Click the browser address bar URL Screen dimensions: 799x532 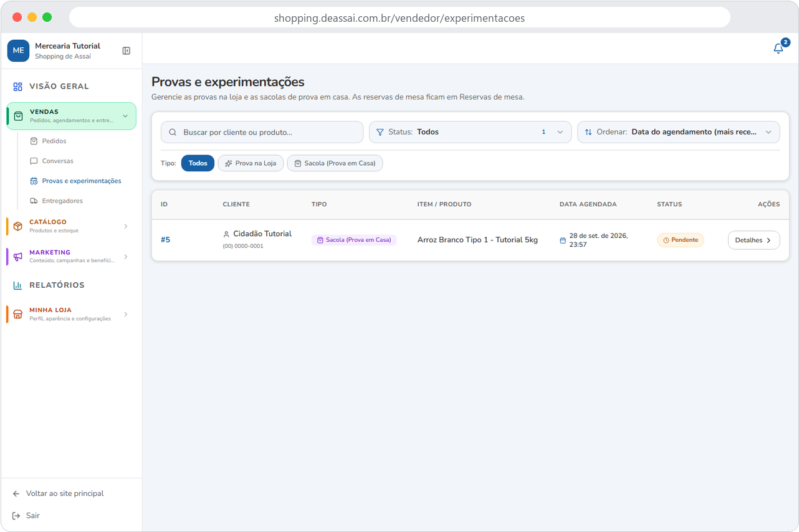(x=399, y=18)
